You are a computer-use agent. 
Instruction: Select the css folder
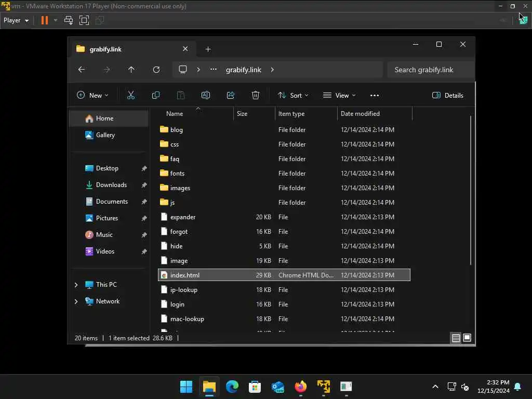coord(284,144)
